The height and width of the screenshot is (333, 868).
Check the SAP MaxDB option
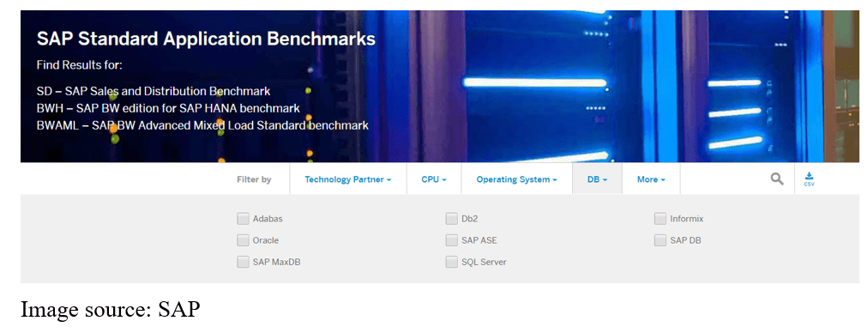point(243,262)
